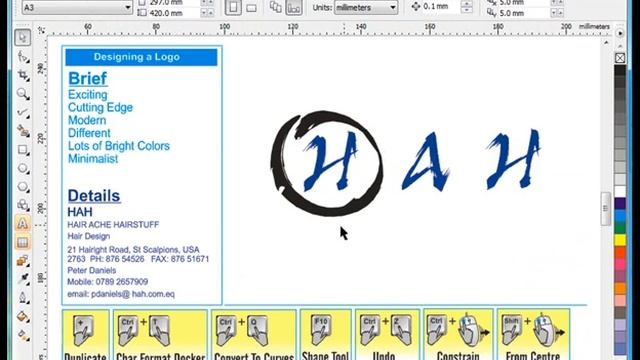Open the Fill bucket tool
This screenshot has height=360, width=640.
tap(23, 316)
